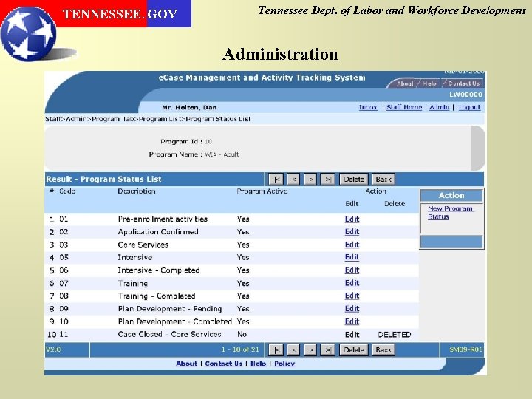Click the Tennessee.gov globe logo
This screenshot has height=399, width=532.
(x=29, y=34)
